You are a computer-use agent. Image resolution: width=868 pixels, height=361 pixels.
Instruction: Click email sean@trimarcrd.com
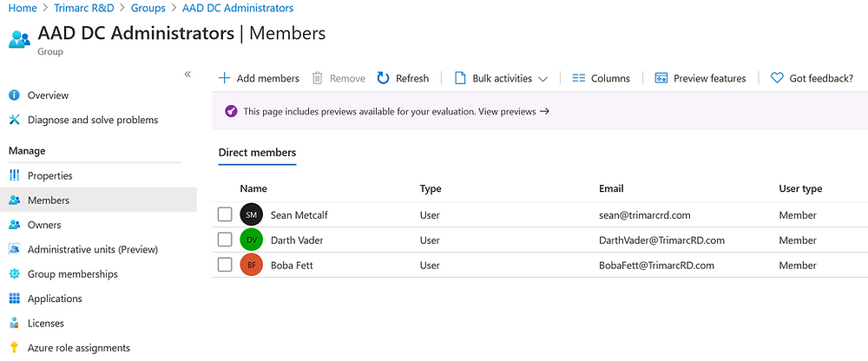click(x=645, y=215)
